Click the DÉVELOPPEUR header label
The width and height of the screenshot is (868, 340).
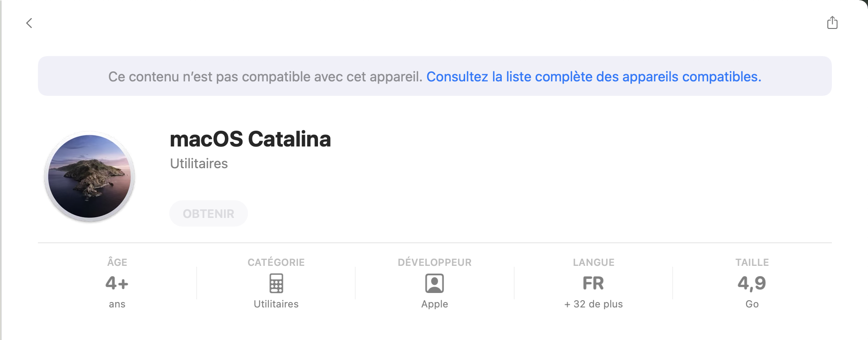pyautogui.click(x=434, y=262)
